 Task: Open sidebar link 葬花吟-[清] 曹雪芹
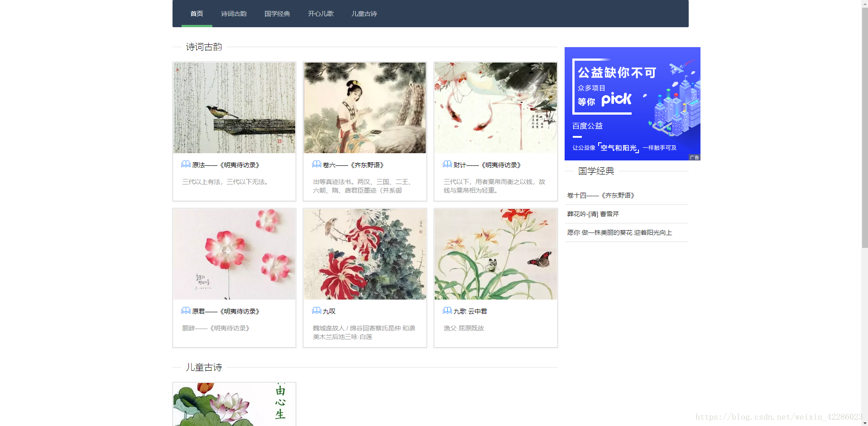pyautogui.click(x=593, y=214)
